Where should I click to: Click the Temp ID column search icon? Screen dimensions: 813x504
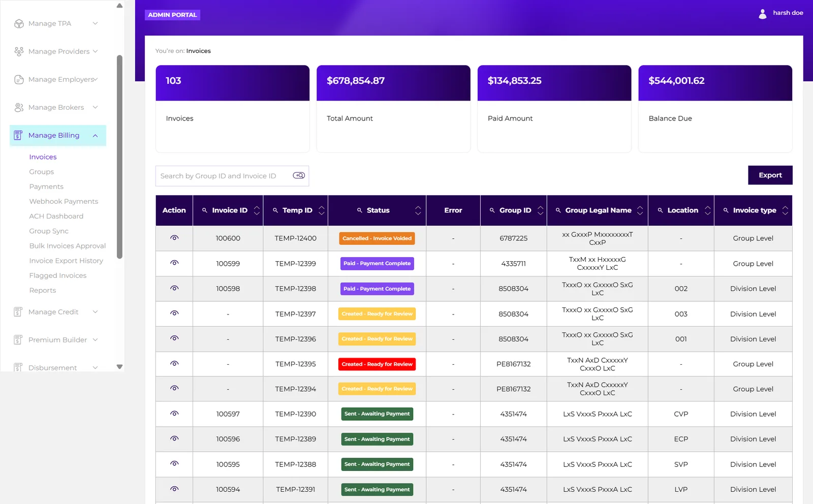pyautogui.click(x=275, y=210)
